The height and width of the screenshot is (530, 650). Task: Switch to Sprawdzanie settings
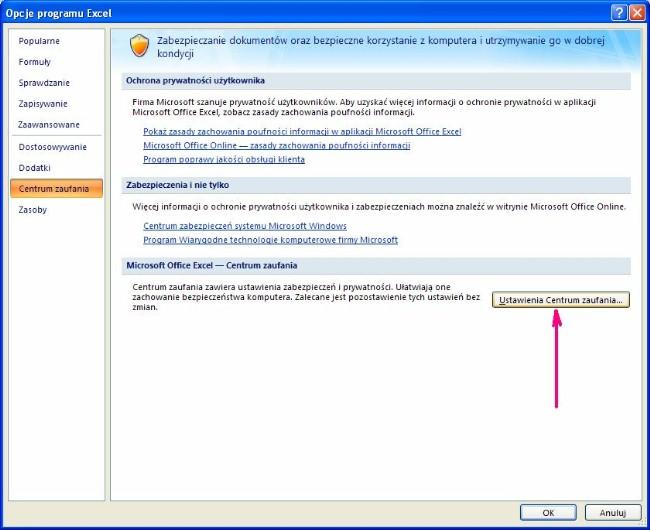pos(44,82)
